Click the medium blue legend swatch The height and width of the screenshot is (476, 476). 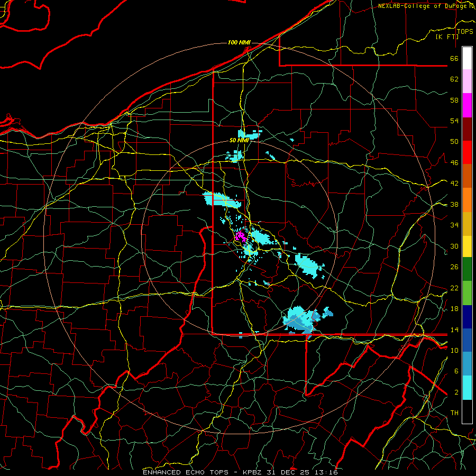[467, 340]
